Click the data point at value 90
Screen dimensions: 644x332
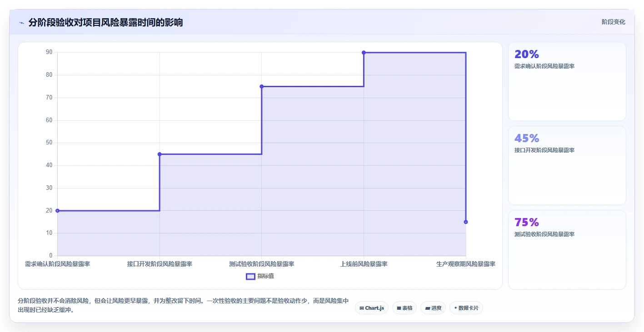point(364,53)
